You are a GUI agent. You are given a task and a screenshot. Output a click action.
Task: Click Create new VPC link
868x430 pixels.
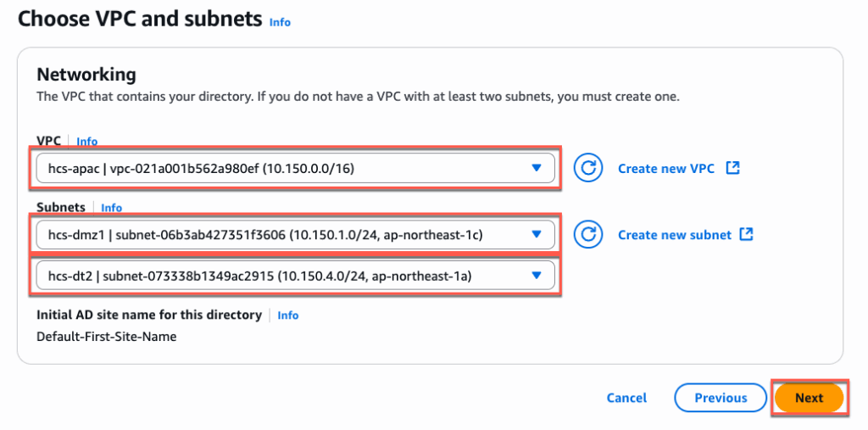(x=666, y=169)
